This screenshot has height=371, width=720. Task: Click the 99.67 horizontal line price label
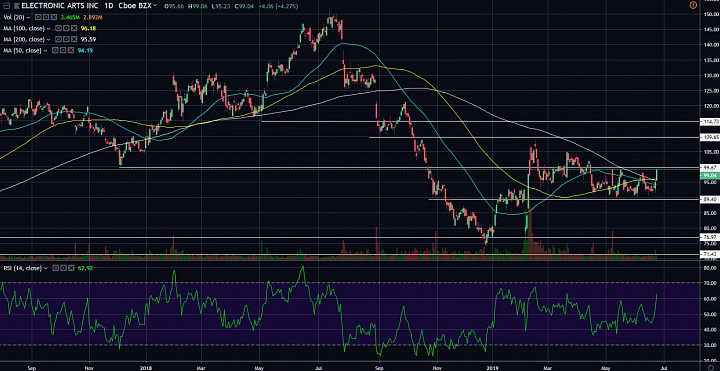click(710, 169)
